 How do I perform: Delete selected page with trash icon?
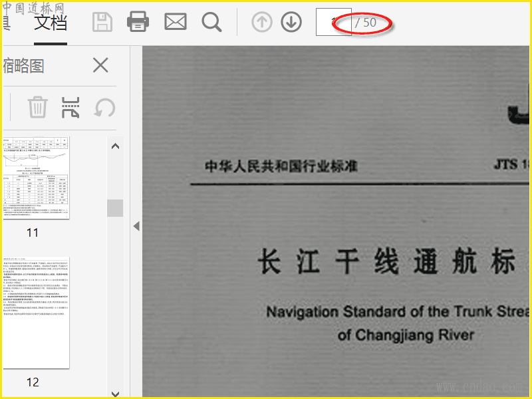point(37,107)
